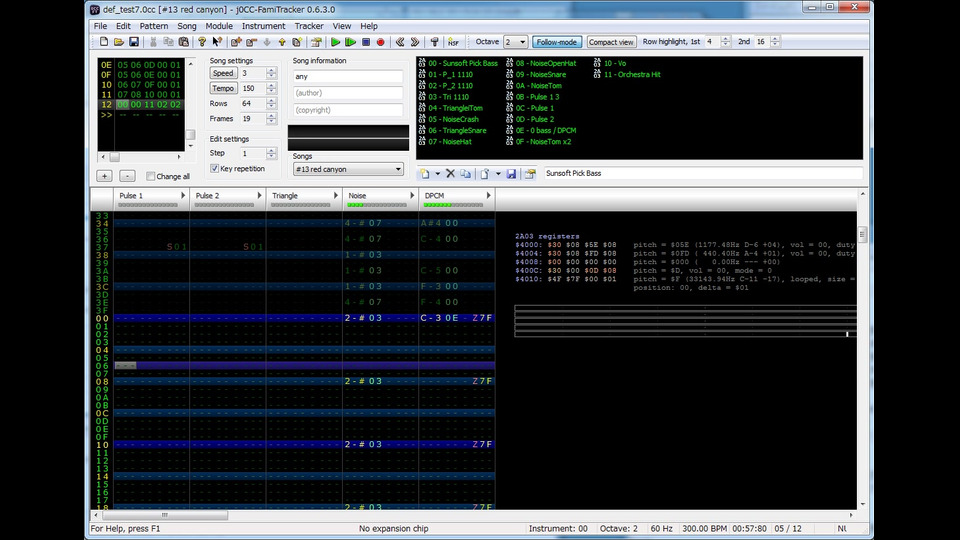This screenshot has height=540, width=960.
Task: Open the Tracker menu
Action: (309, 26)
